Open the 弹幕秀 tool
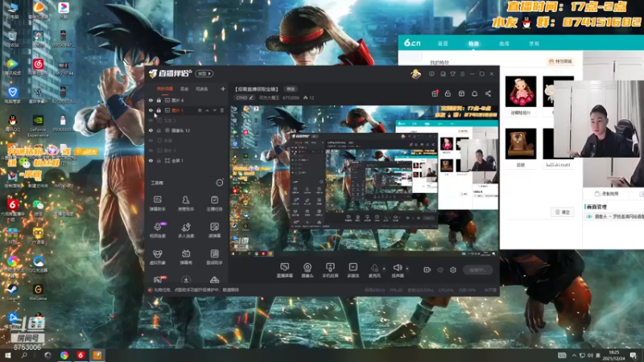 186,257
